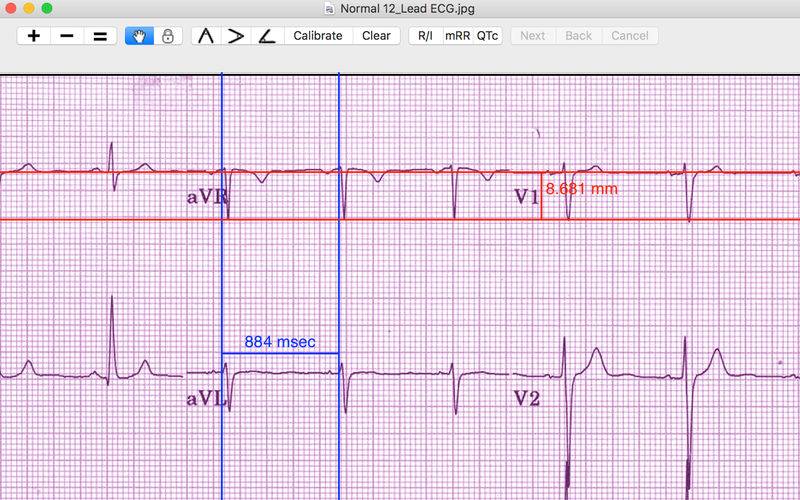Select mRR mean interval tool
The height and width of the screenshot is (500, 800).
coord(457,36)
